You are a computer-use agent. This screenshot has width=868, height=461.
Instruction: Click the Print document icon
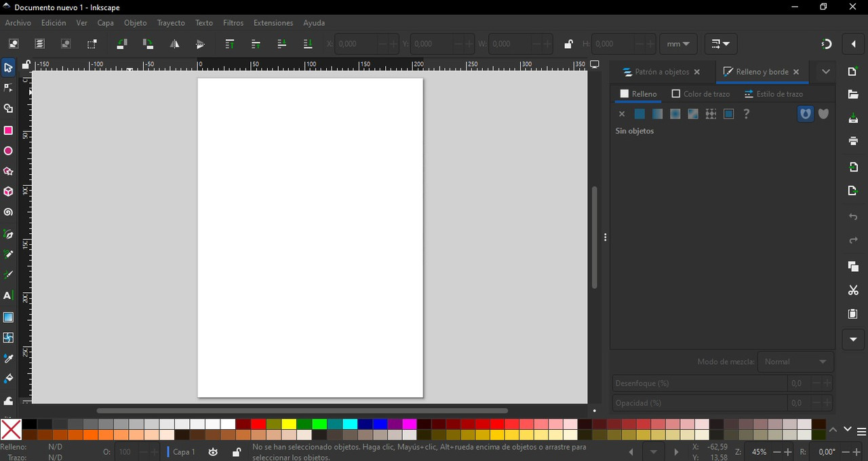click(853, 141)
